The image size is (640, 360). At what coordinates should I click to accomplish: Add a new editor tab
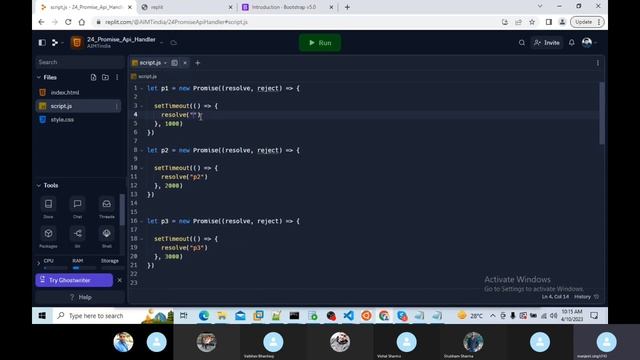(198, 63)
